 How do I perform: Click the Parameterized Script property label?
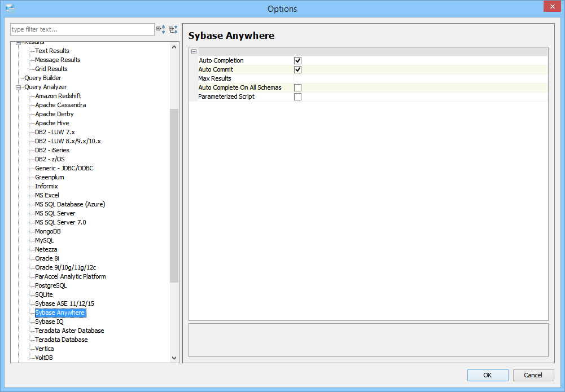pos(226,96)
